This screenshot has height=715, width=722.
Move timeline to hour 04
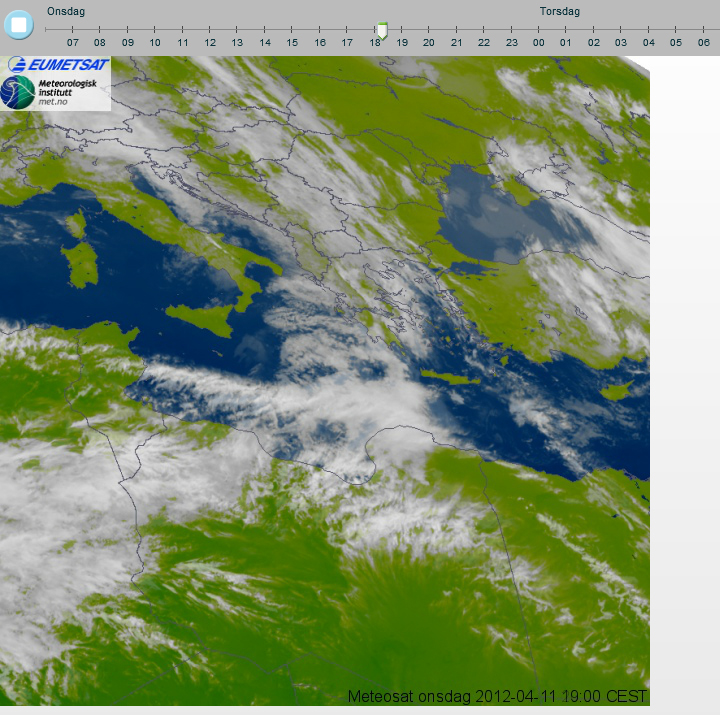[649, 42]
